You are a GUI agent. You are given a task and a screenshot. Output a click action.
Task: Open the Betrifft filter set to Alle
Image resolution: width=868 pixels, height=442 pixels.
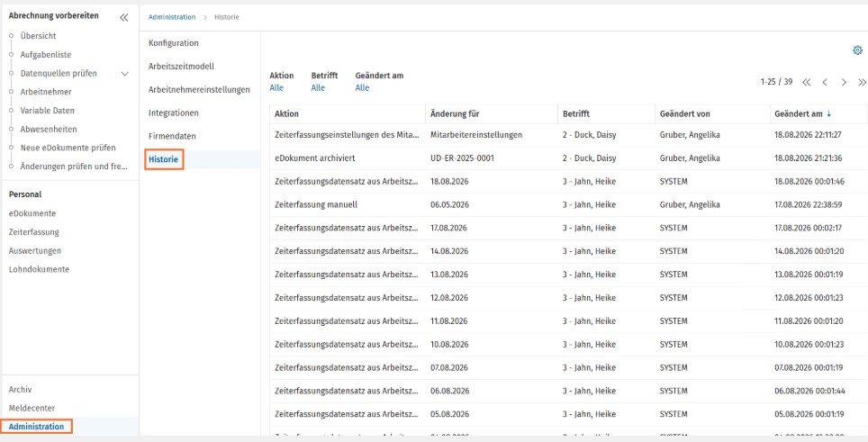point(318,88)
